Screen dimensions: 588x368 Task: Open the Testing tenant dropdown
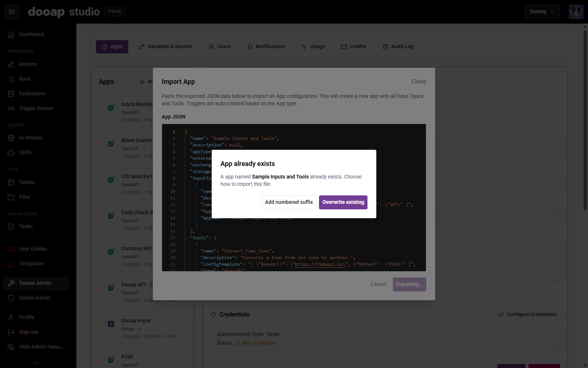tap(542, 12)
